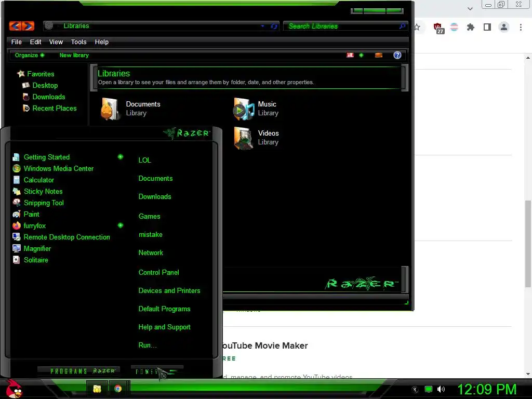Open Help and Support
The height and width of the screenshot is (399, 532).
tap(164, 327)
